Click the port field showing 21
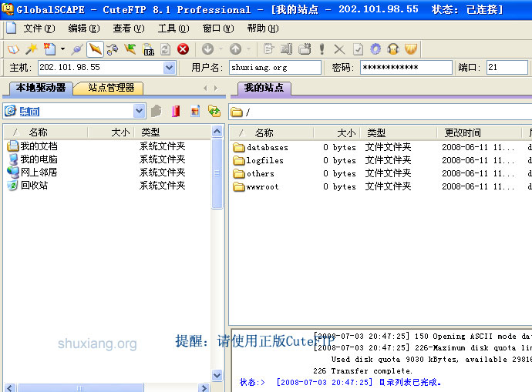The width and height of the screenshot is (532, 392). pos(507,68)
